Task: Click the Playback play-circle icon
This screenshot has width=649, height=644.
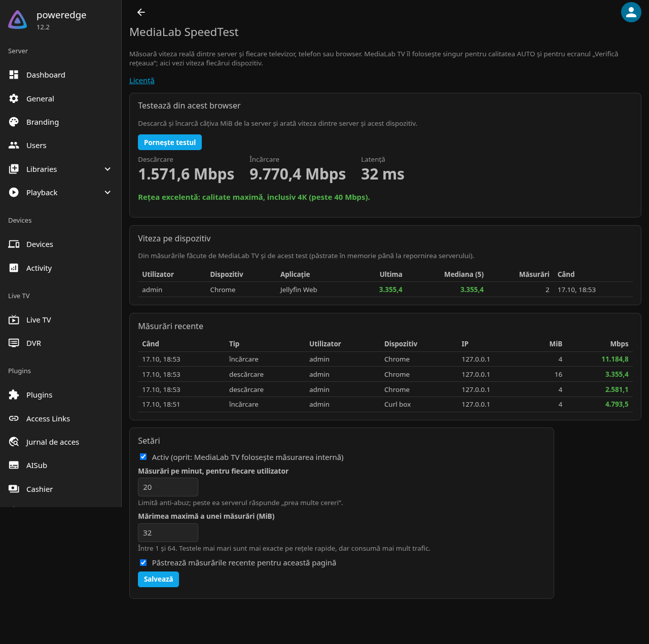Action: click(x=14, y=193)
